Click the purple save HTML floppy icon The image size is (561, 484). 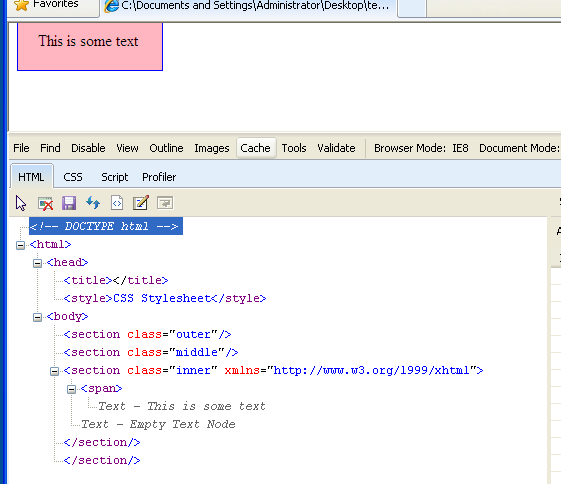(69, 203)
